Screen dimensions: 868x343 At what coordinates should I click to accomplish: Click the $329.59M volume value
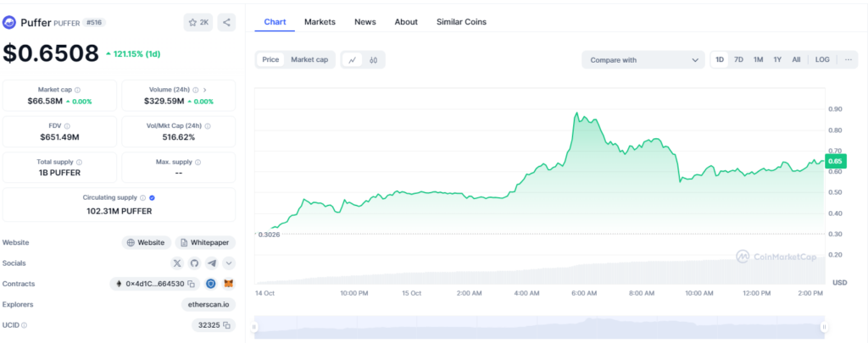pyautogui.click(x=164, y=102)
